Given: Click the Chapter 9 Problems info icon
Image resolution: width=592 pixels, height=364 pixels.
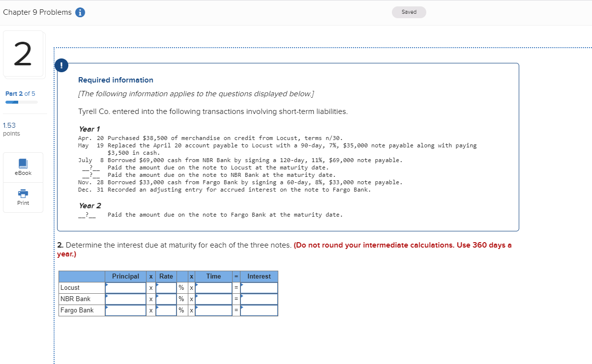Looking at the screenshot, I should point(80,12).
